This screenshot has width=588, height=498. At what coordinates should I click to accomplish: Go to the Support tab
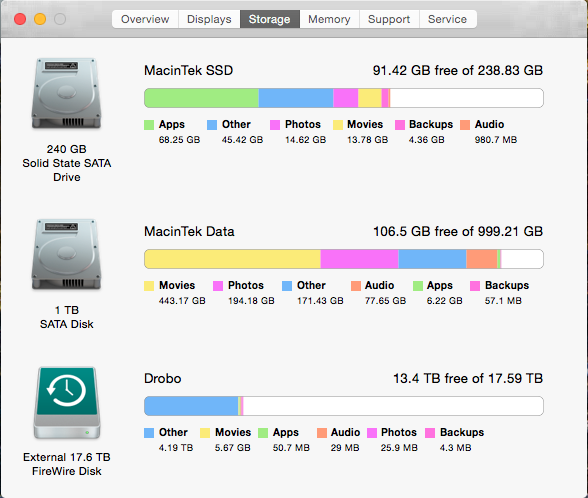[389, 19]
